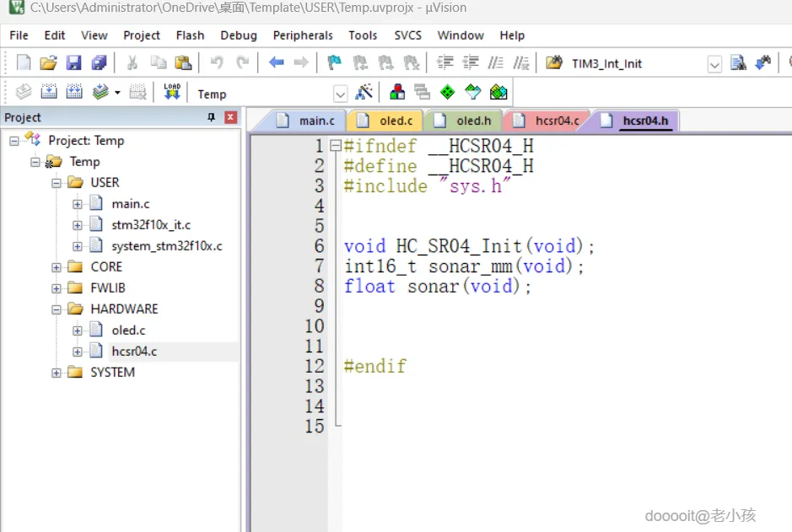Click the Navigate Backwards blue arrow
This screenshot has width=792, height=532.
[x=276, y=63]
